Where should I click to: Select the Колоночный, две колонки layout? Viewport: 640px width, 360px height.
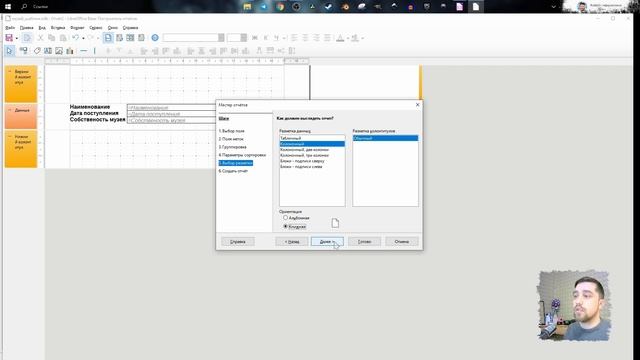point(312,150)
